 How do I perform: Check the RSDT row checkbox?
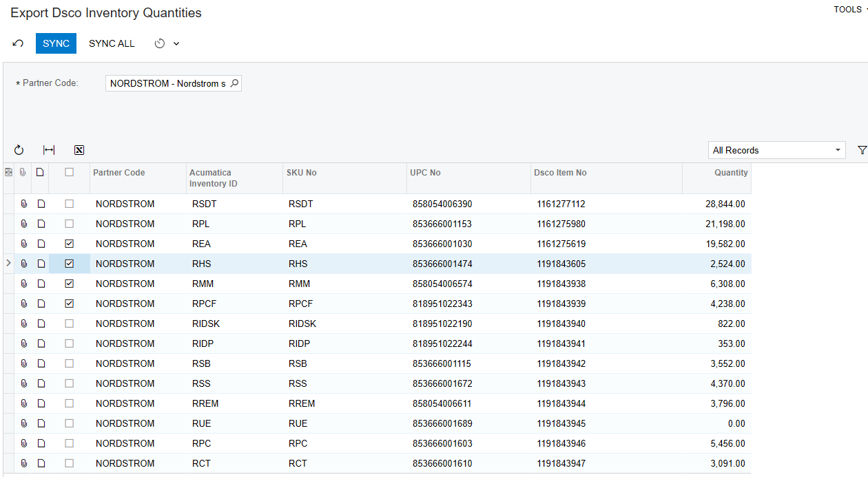point(69,204)
